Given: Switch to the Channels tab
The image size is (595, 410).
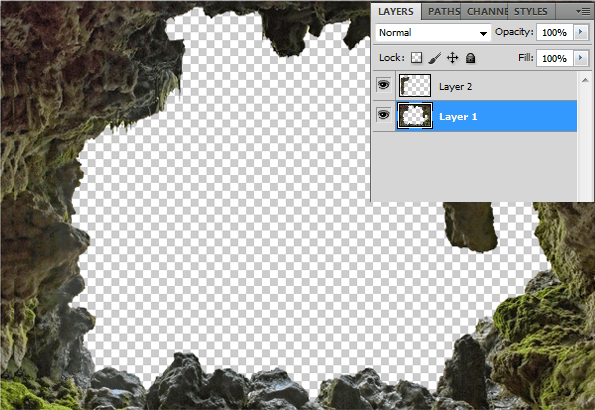Looking at the screenshot, I should [x=486, y=11].
